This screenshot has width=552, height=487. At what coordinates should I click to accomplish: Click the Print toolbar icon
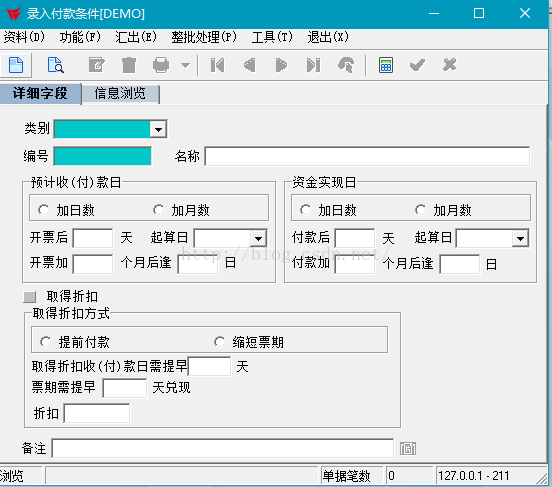click(161, 65)
